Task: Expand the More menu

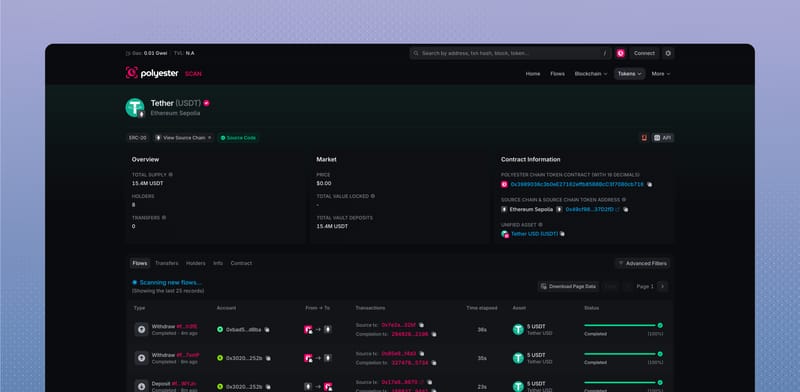Action: [x=661, y=74]
